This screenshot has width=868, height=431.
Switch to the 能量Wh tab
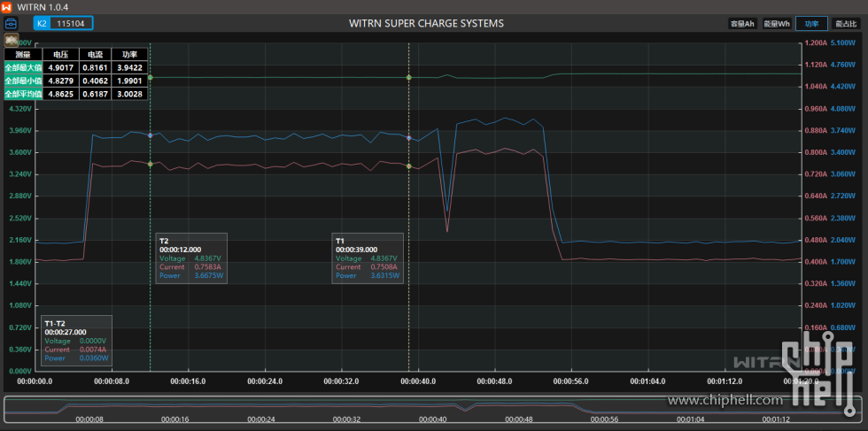click(x=777, y=24)
